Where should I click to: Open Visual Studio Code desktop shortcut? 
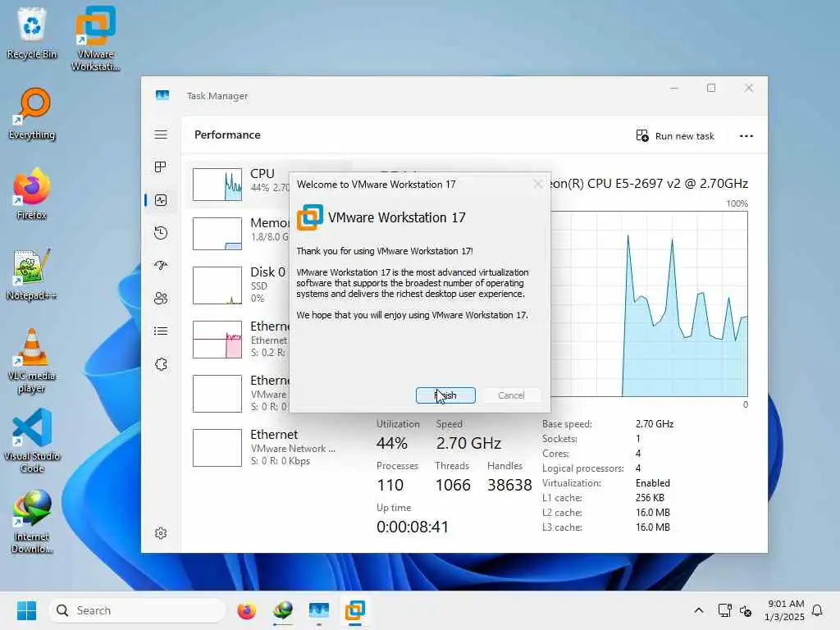coord(32,441)
